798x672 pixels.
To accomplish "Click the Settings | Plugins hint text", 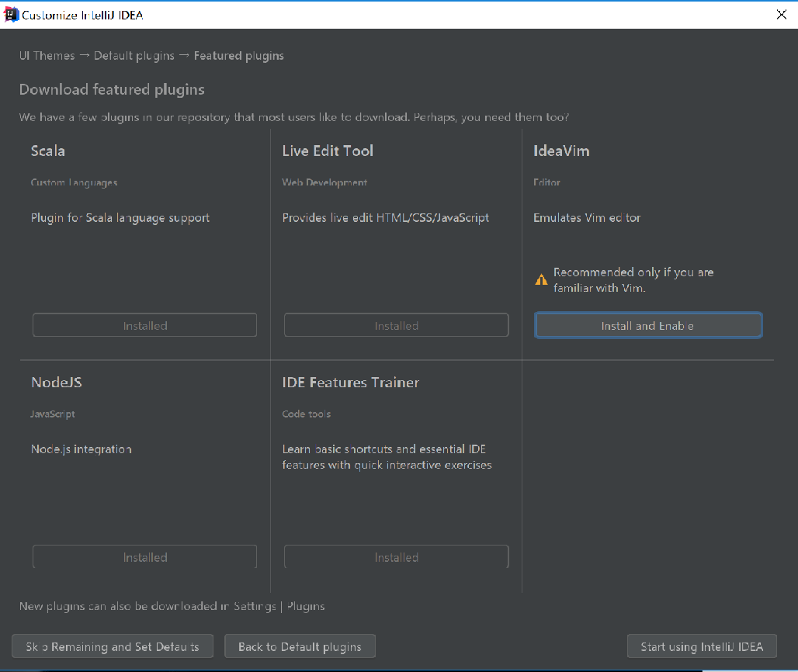I will coord(281,606).
